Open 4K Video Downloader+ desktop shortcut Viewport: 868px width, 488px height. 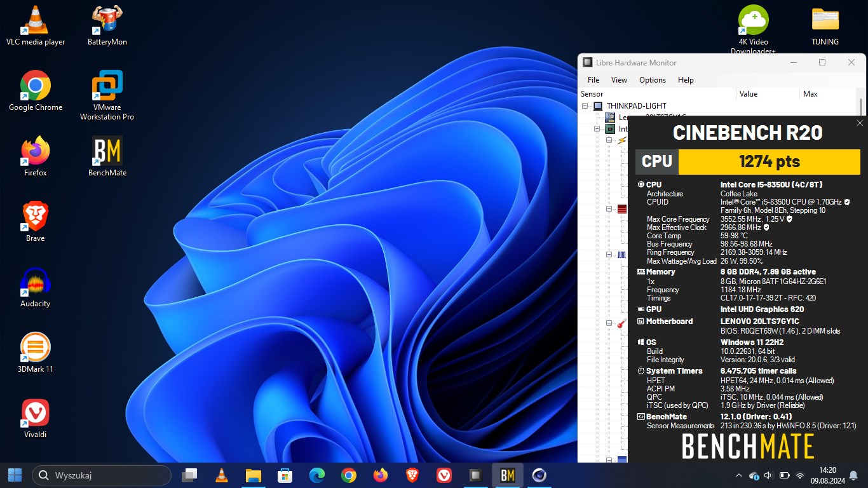pos(753,30)
